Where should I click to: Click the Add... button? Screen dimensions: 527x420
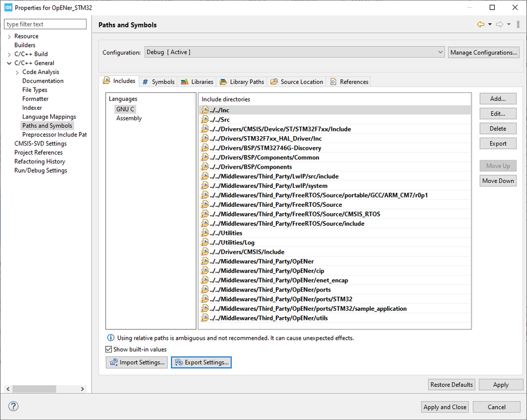click(498, 99)
